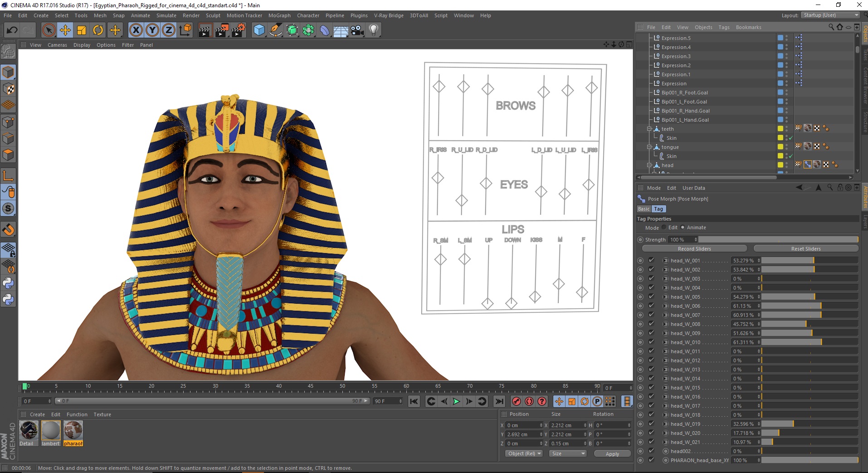Switch to Edges mode

coord(8,138)
